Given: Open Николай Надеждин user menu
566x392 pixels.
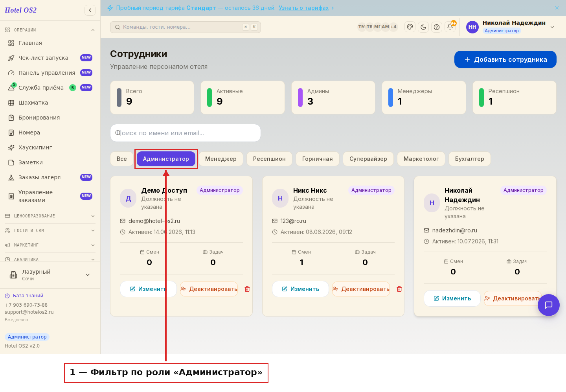Looking at the screenshot, I should pos(511,27).
